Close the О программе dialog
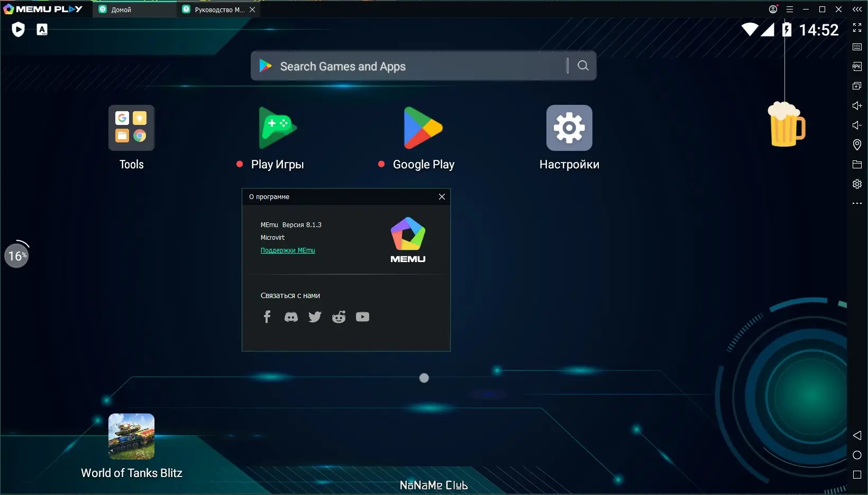 tap(442, 197)
